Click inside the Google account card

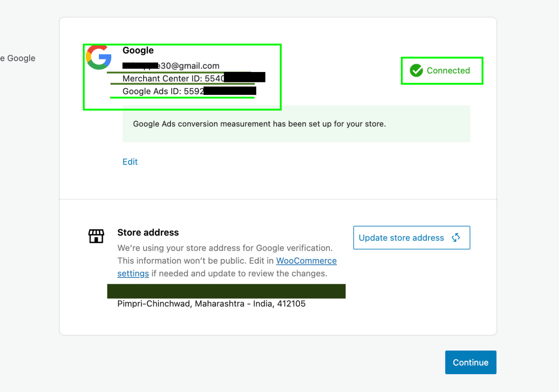(182, 77)
